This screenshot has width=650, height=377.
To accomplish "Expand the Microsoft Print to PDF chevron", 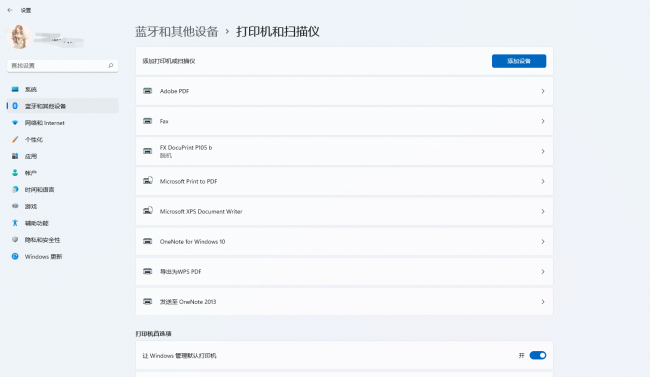I will [543, 181].
